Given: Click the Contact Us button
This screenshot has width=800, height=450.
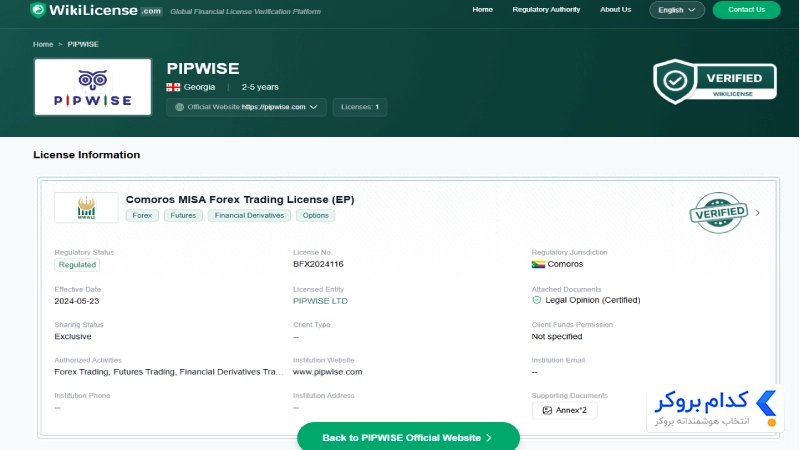Looking at the screenshot, I should [746, 10].
